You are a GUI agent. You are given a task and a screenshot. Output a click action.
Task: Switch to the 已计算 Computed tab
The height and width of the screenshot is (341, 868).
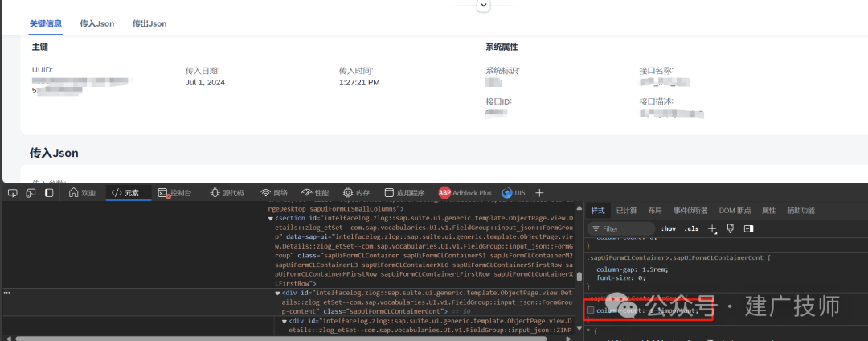click(x=626, y=211)
